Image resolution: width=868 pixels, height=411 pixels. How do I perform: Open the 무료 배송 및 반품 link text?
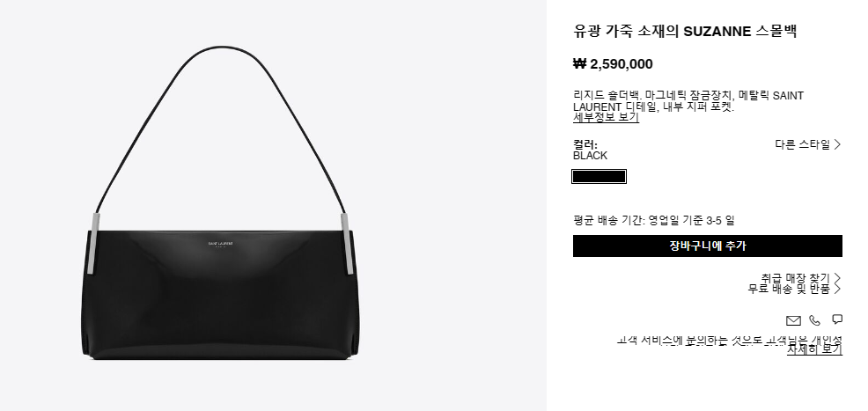pos(789,289)
